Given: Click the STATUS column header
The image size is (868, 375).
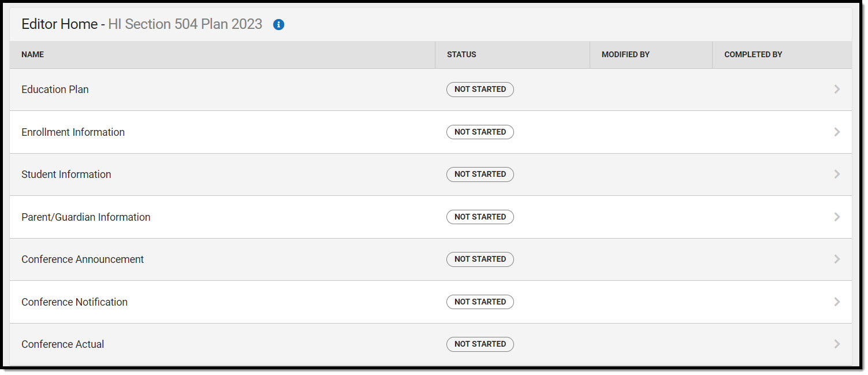Looking at the screenshot, I should pos(461,55).
